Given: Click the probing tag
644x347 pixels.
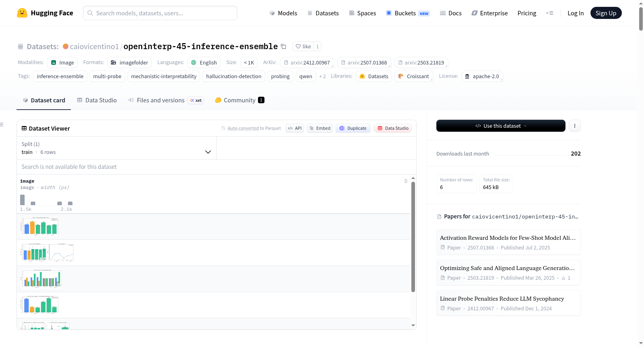Looking at the screenshot, I should (280, 76).
